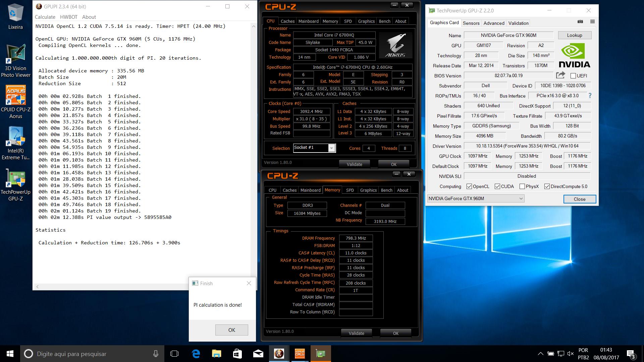This screenshot has height=362, width=644.
Task: Open the Calculate menu in GPUPI
Action: tap(45, 17)
